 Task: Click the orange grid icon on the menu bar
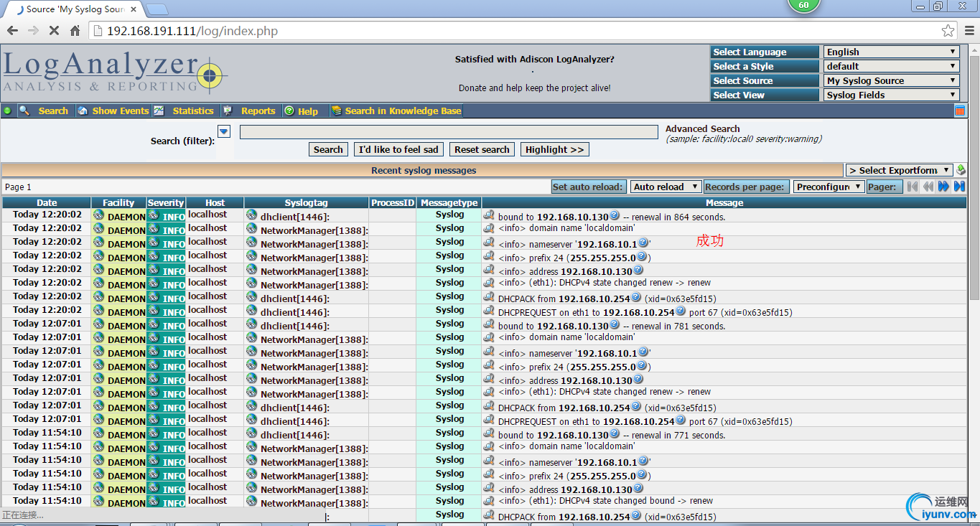pos(960,111)
